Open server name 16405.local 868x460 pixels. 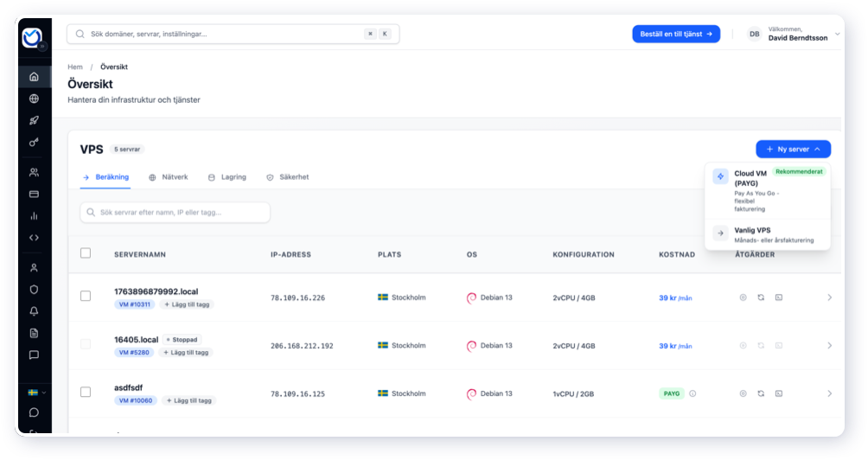(x=137, y=339)
